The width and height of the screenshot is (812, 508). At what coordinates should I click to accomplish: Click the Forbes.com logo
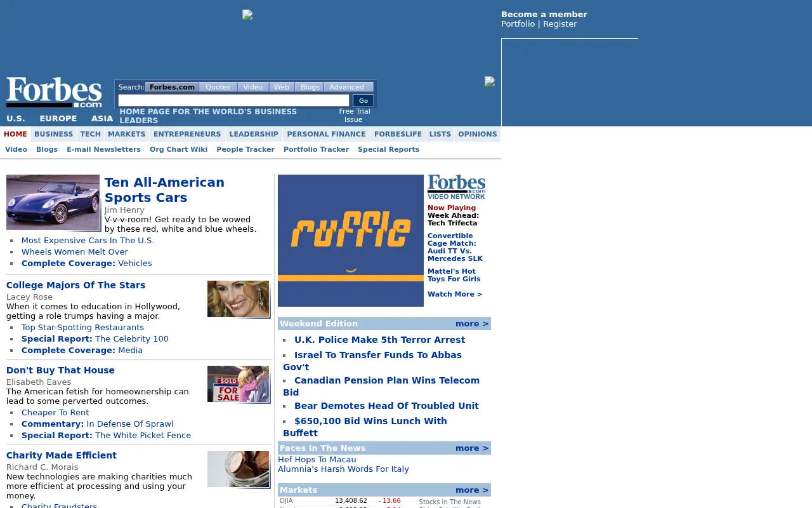tap(54, 92)
